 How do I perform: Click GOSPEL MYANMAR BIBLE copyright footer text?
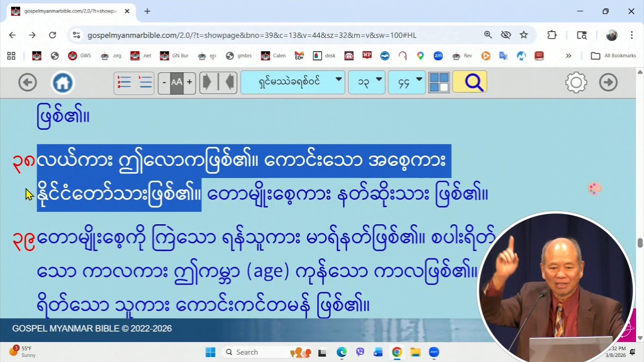coord(92,329)
